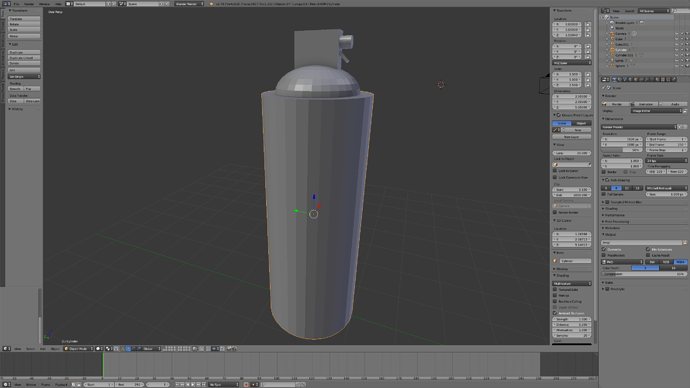
Task: Toggle visibility eye for Camera in outliner
Action: [676, 33]
